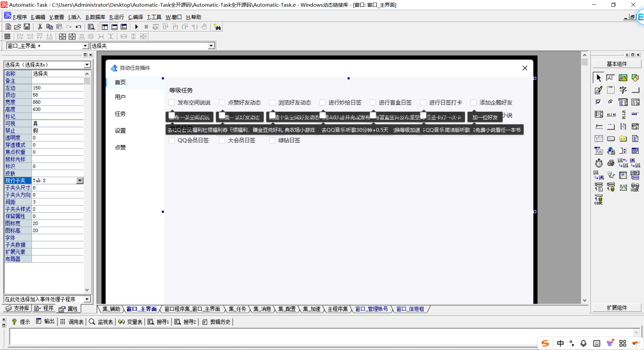Click the Cut (scissors) toolbar icon
Screen dimensions: 644x350
click(40, 27)
